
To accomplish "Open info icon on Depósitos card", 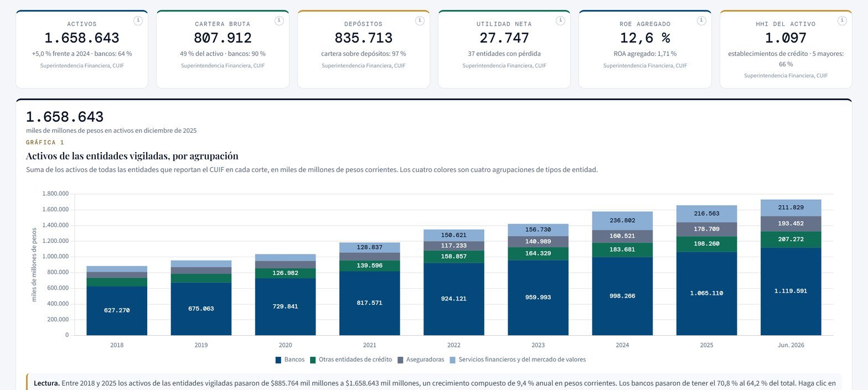I will [x=420, y=20].
